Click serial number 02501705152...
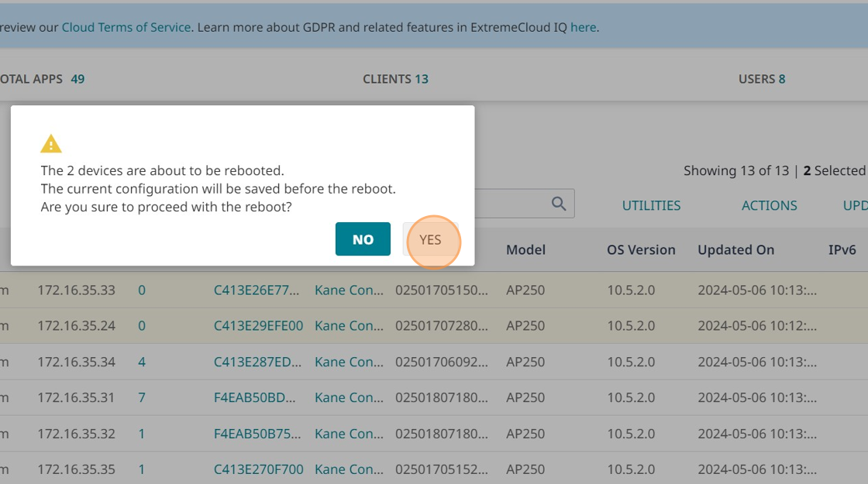The width and height of the screenshot is (868, 484). pos(442,469)
